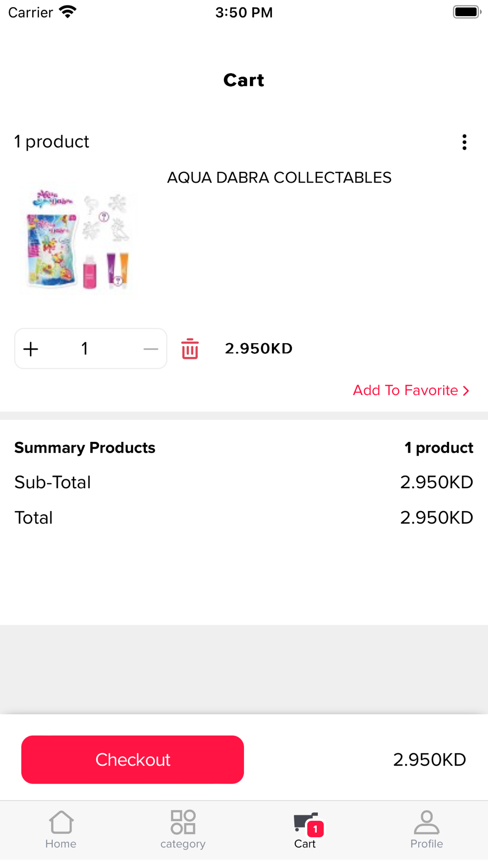The width and height of the screenshot is (488, 868).
Task: Tap the AQUA DABRA COLLECTABLES title
Action: coord(279,178)
